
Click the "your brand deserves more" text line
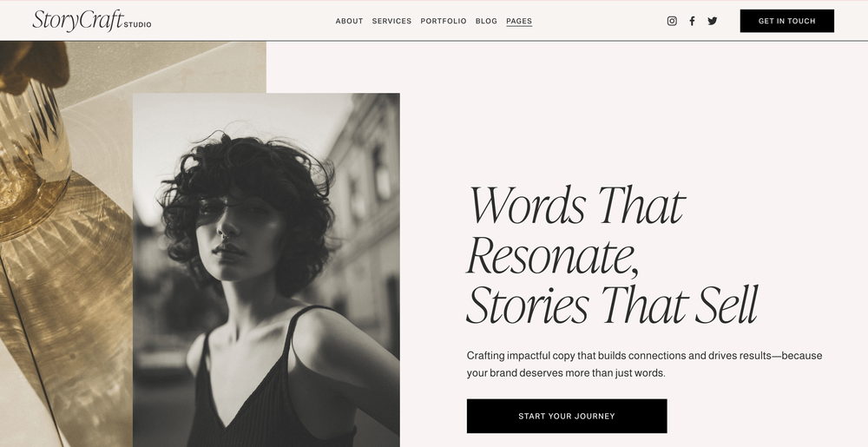point(566,373)
